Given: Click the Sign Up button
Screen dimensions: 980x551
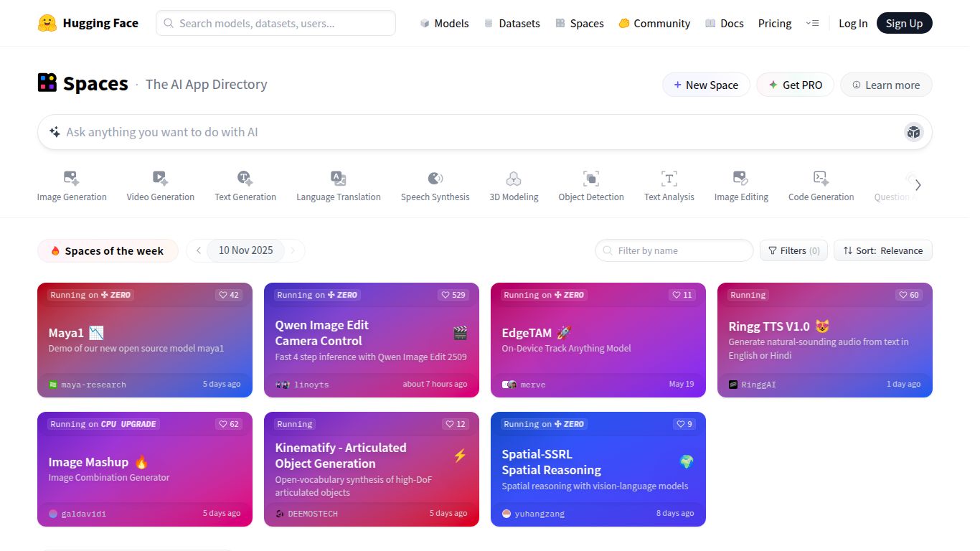Looking at the screenshot, I should (904, 23).
